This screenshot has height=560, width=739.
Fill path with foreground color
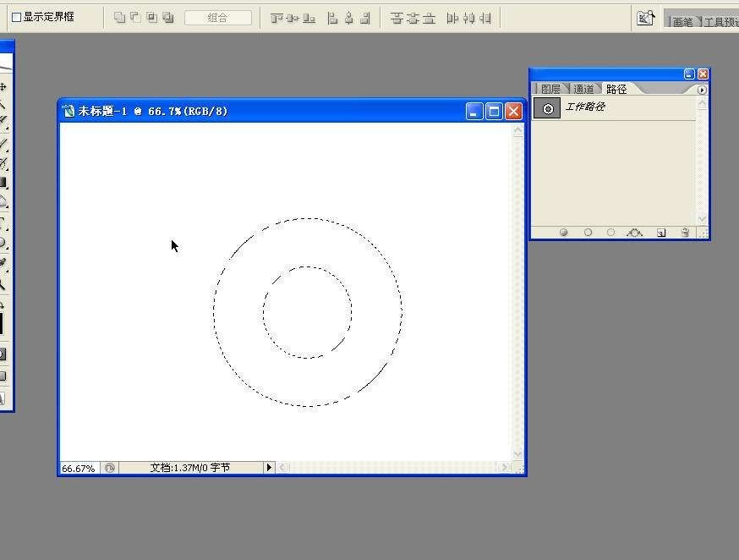(563, 232)
